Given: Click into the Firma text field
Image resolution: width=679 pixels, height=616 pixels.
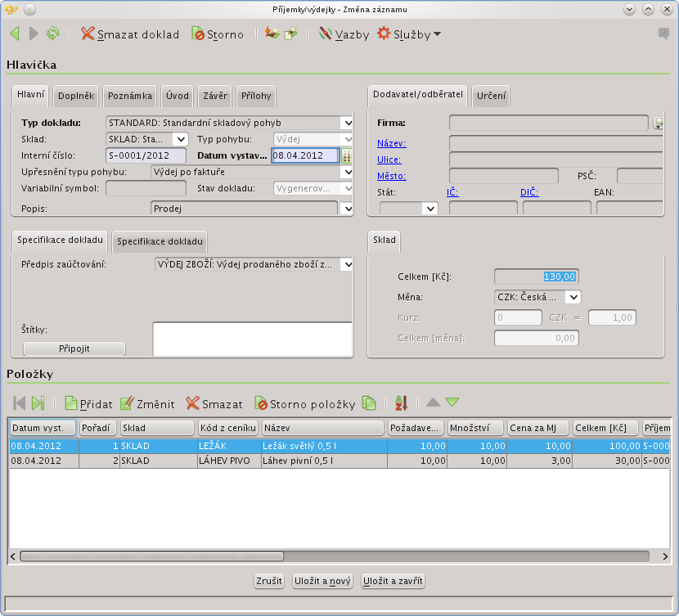Looking at the screenshot, I should tap(548, 124).
